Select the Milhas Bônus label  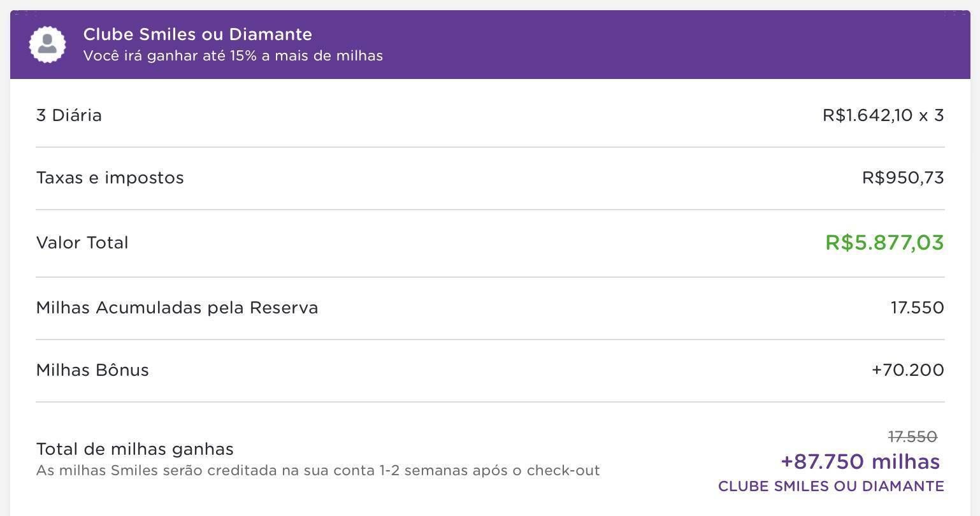(92, 370)
